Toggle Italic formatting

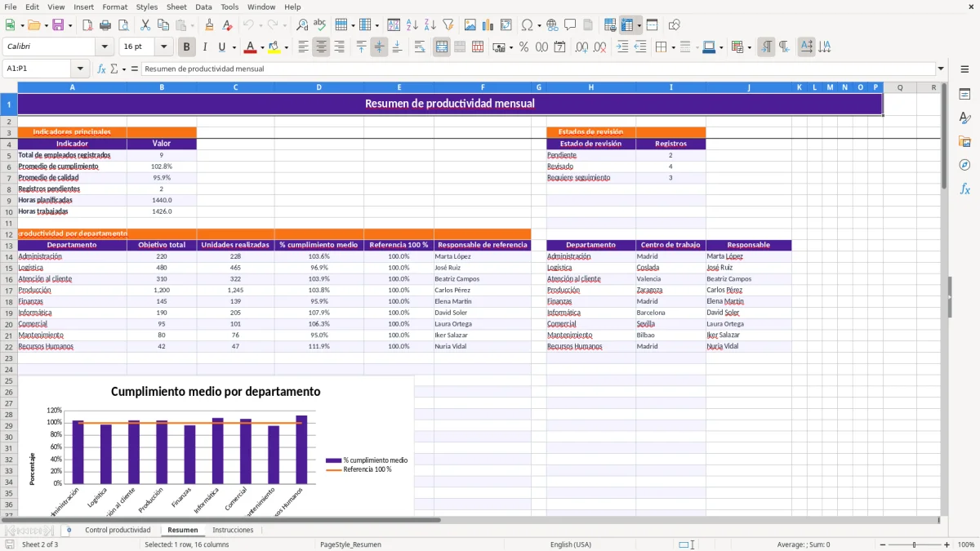(205, 47)
